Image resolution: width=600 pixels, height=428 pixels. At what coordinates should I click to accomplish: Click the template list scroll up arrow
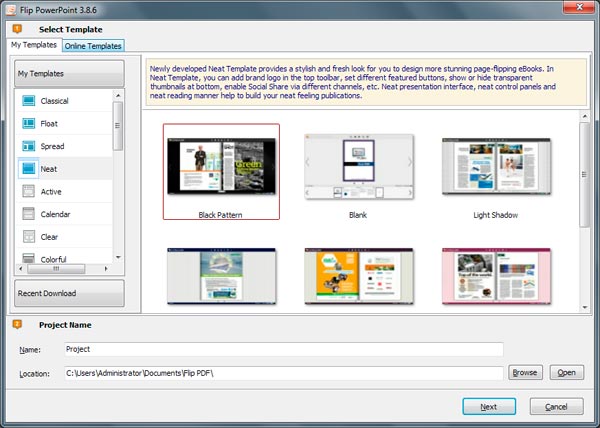pyautogui.click(x=118, y=95)
